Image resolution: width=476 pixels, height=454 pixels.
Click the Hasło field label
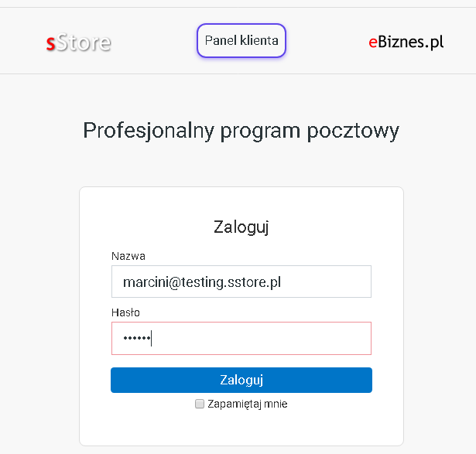coord(125,312)
